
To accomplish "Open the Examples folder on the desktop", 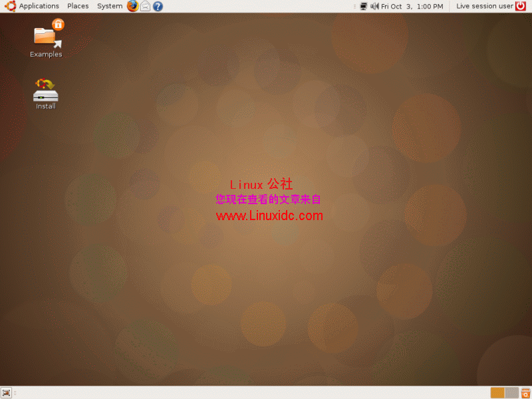I will (45, 37).
